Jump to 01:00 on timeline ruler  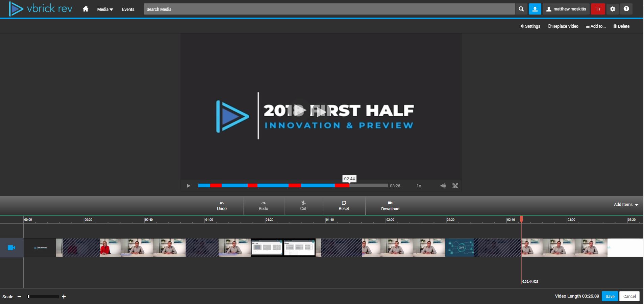[209, 220]
